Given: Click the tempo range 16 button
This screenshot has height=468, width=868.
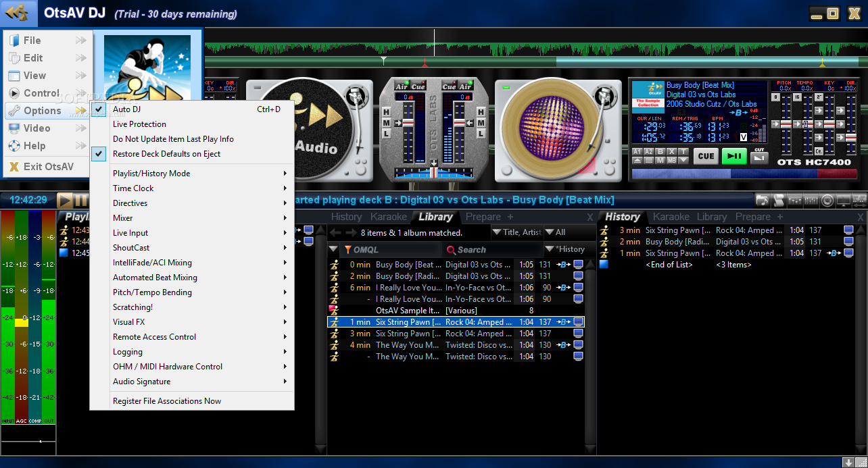Looking at the screenshot, I should 797,97.
